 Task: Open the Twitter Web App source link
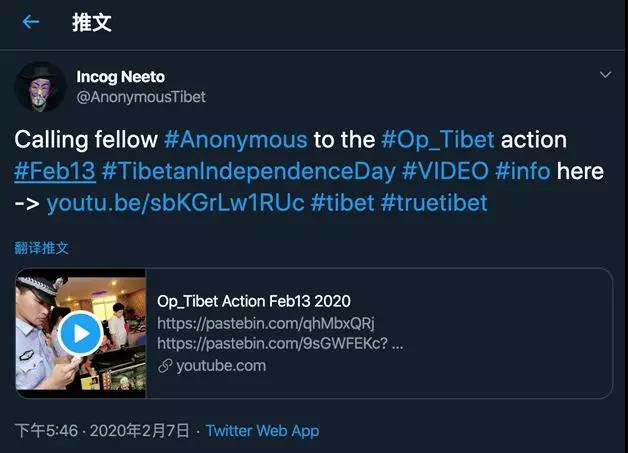[262, 431]
